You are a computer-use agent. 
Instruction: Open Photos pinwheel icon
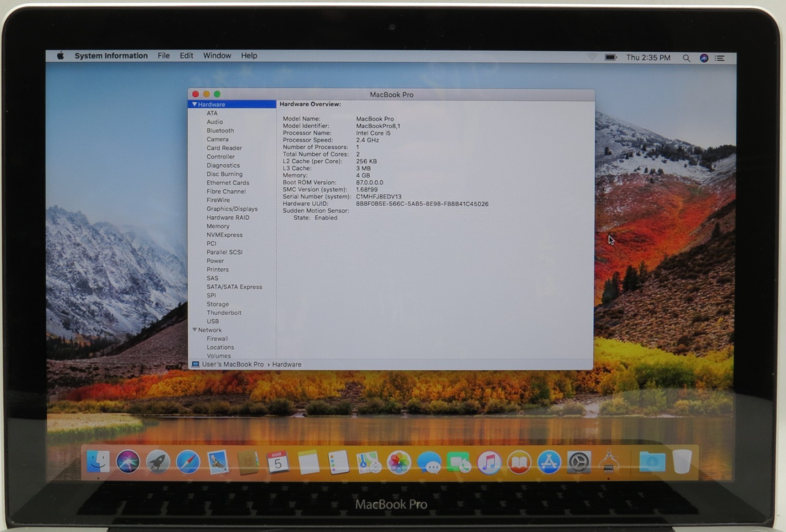coord(399,462)
